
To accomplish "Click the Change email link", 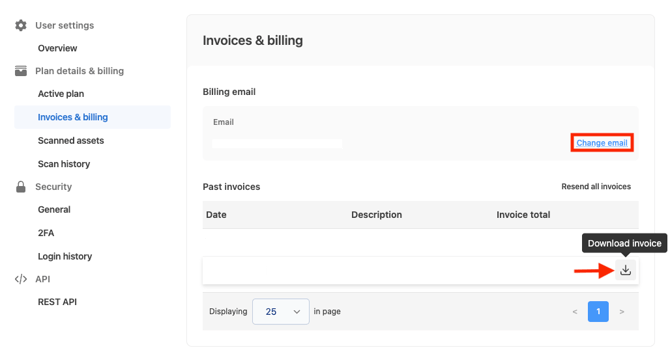I will (x=602, y=143).
